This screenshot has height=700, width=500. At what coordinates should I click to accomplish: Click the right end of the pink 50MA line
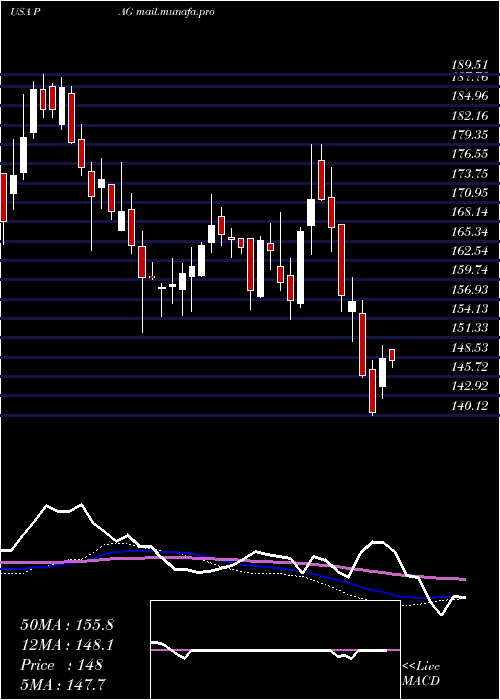coord(463,579)
